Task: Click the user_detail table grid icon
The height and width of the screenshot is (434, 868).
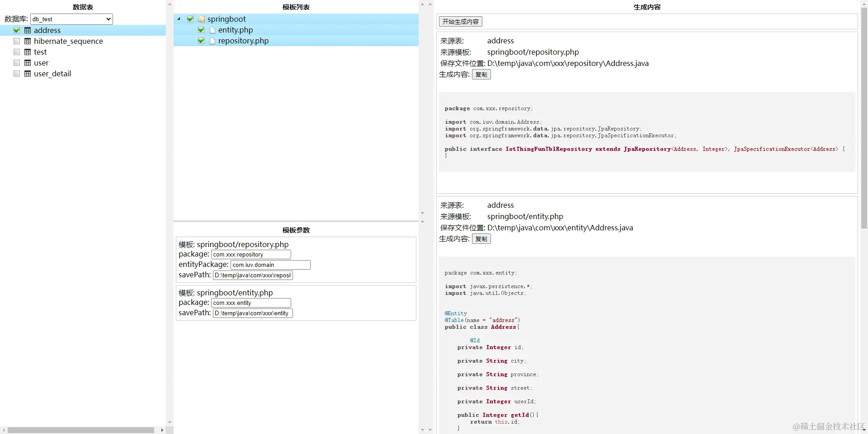Action: tap(28, 74)
